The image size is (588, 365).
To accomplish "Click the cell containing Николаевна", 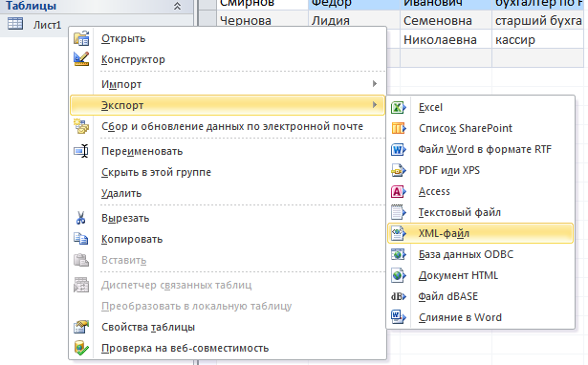I will (446, 39).
